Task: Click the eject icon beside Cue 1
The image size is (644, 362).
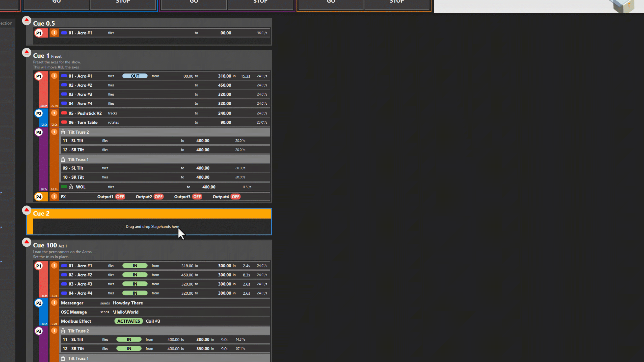Action: (x=26, y=52)
